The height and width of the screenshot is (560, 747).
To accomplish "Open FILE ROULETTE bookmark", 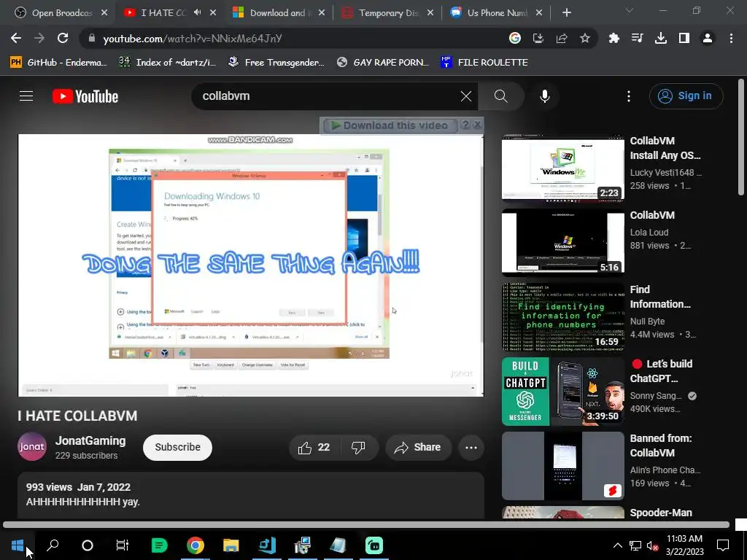I will (484, 63).
